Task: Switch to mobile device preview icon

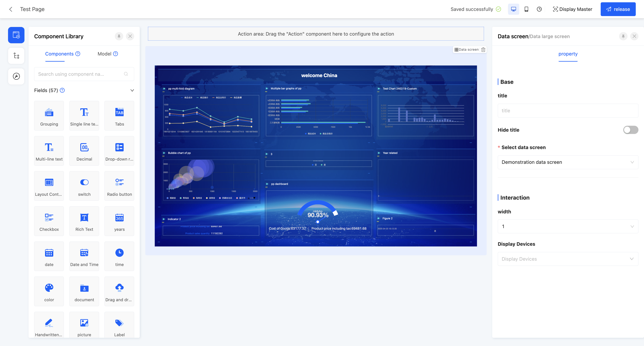Action: 526,9
